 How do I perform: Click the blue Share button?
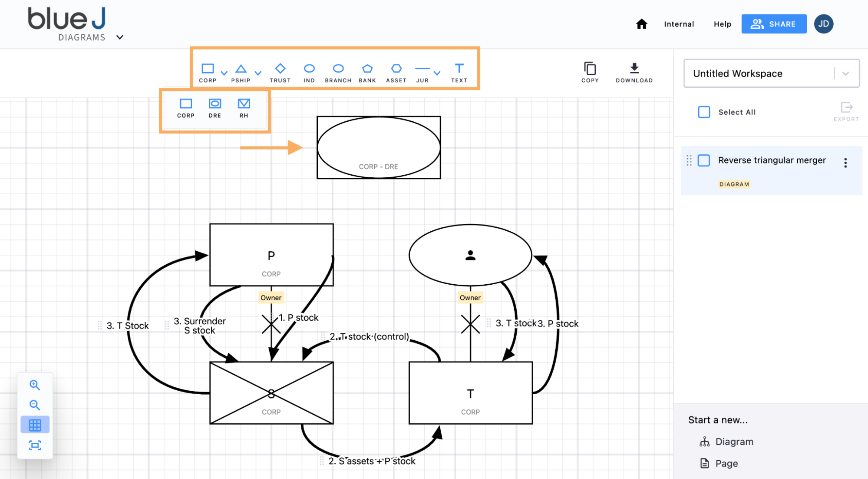(774, 24)
